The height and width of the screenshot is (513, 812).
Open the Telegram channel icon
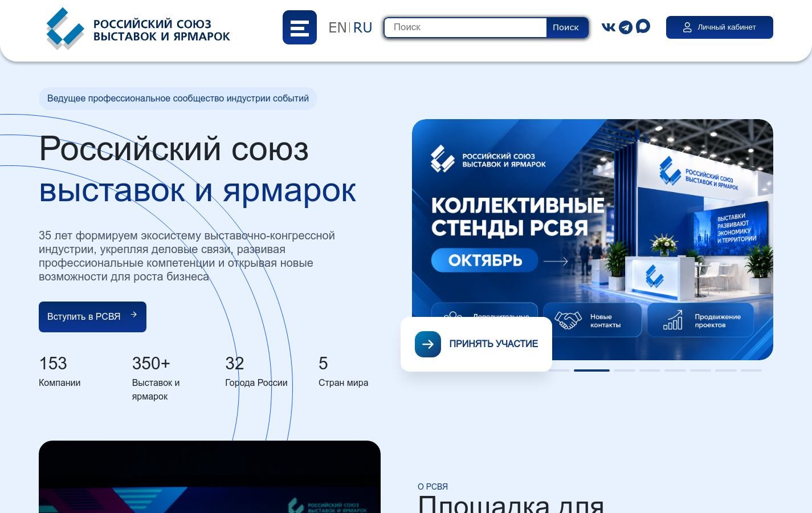(626, 27)
